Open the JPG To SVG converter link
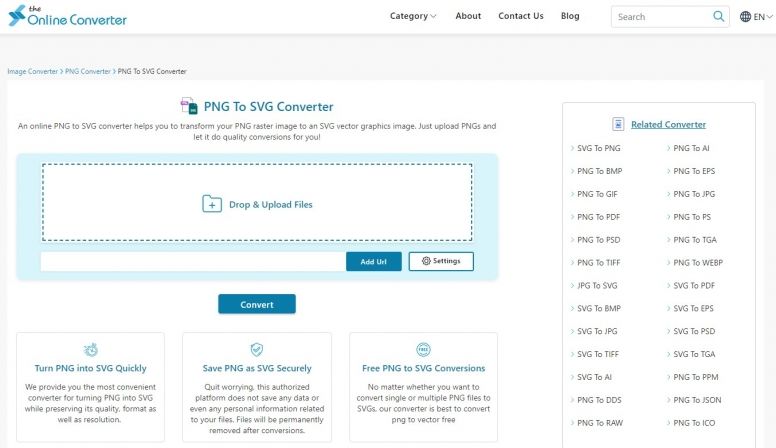 [x=597, y=286]
